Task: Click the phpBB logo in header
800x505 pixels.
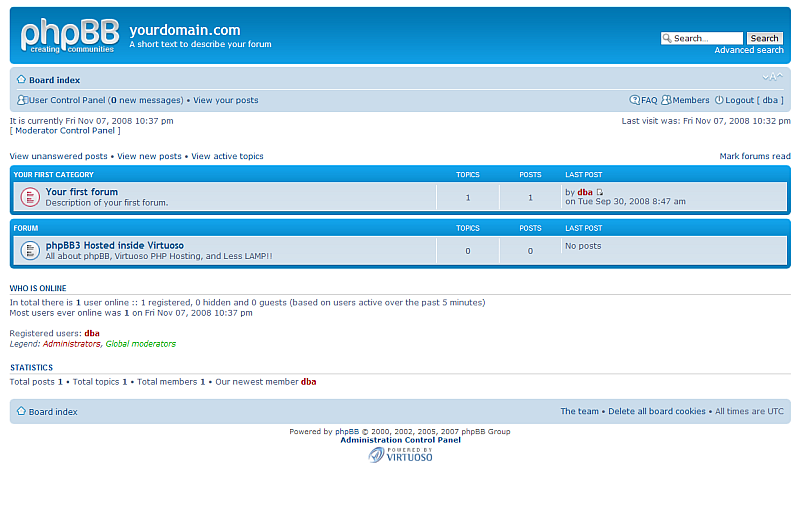Action: click(69, 36)
